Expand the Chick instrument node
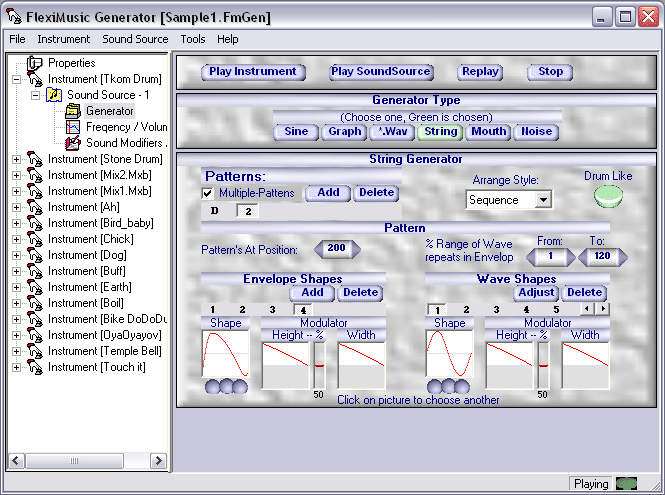This screenshot has width=665, height=495. (16, 239)
